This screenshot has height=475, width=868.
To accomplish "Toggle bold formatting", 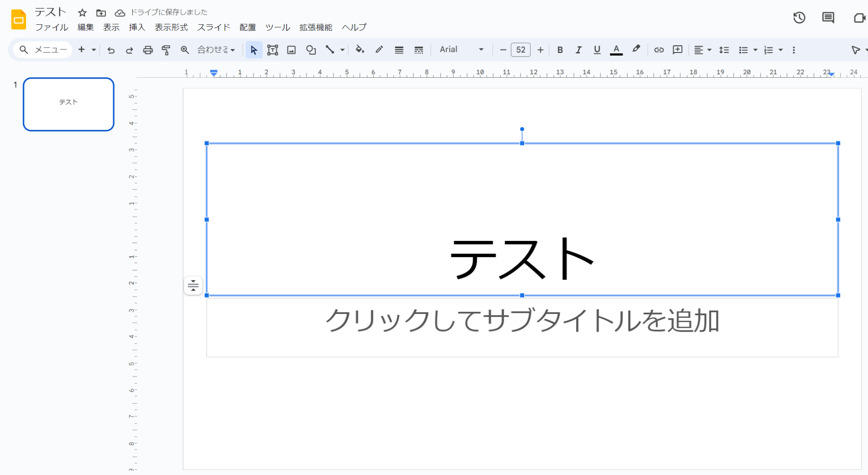I will pos(560,50).
